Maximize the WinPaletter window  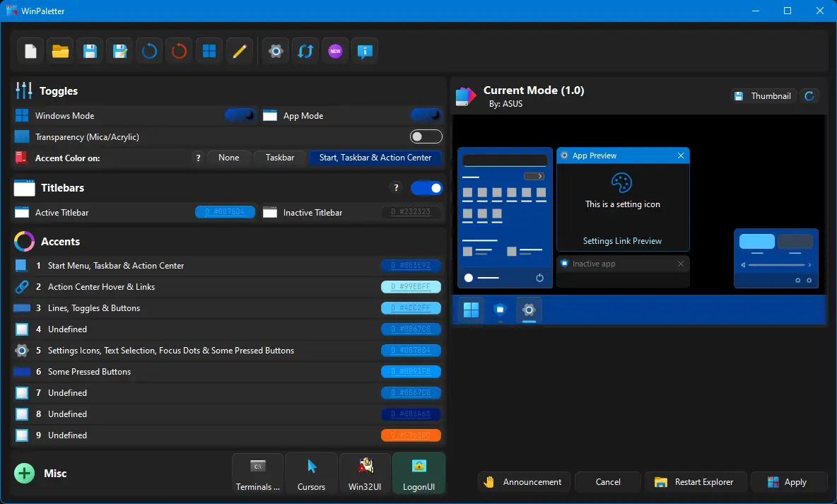pyautogui.click(x=788, y=11)
